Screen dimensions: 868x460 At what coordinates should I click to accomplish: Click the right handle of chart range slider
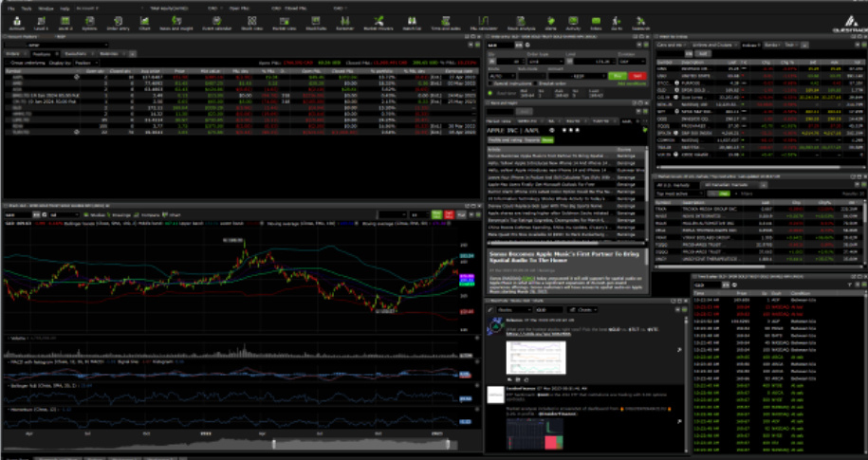(x=448, y=444)
